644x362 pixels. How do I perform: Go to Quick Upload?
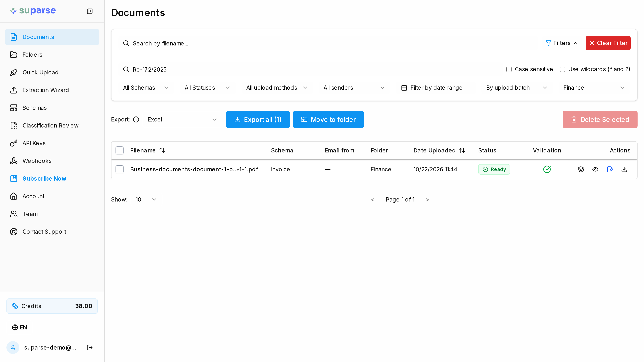click(52, 72)
